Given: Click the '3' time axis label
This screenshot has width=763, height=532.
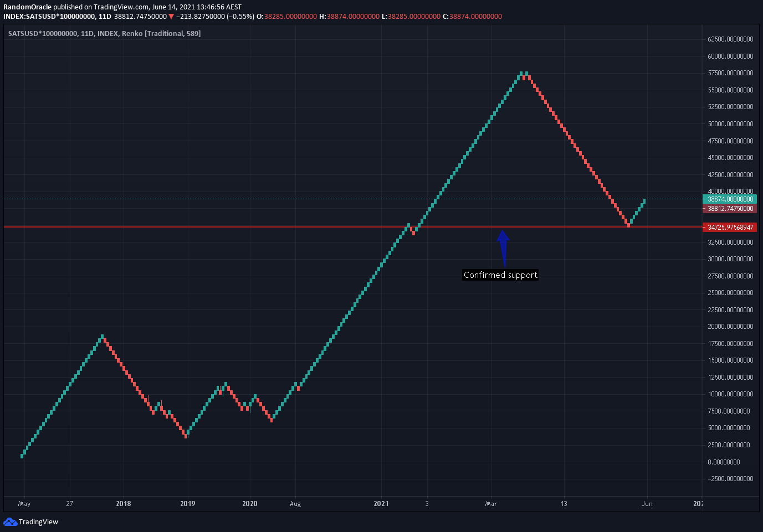Looking at the screenshot, I should click(427, 504).
